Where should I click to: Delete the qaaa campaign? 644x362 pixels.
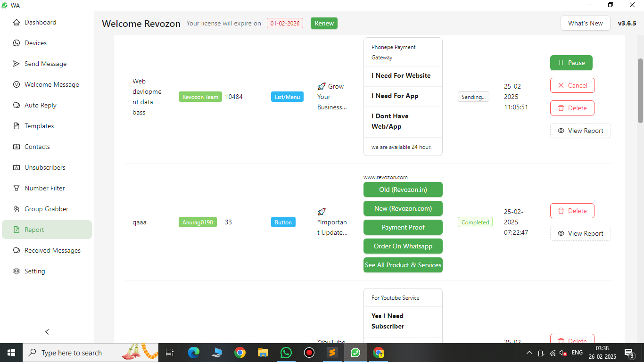coord(572,211)
